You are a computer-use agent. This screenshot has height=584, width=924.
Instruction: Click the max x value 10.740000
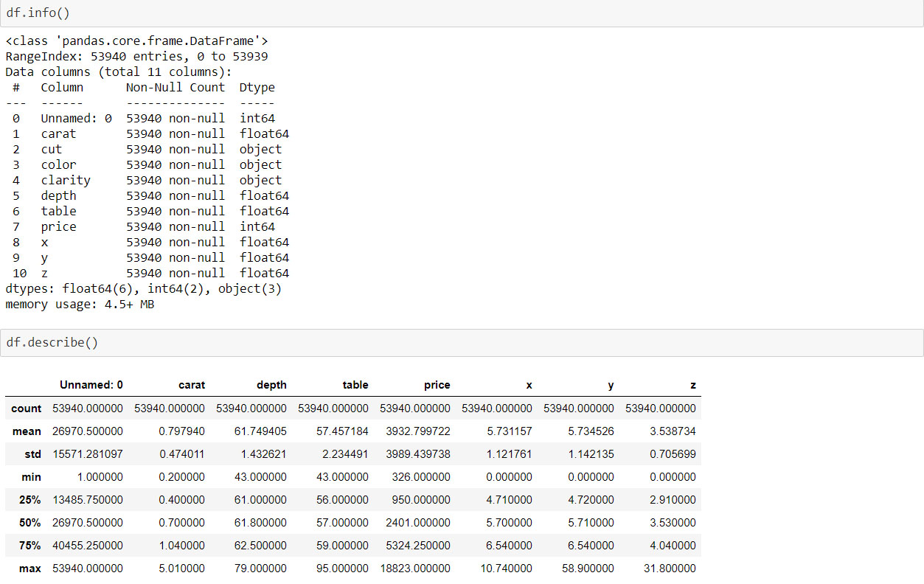[505, 568]
